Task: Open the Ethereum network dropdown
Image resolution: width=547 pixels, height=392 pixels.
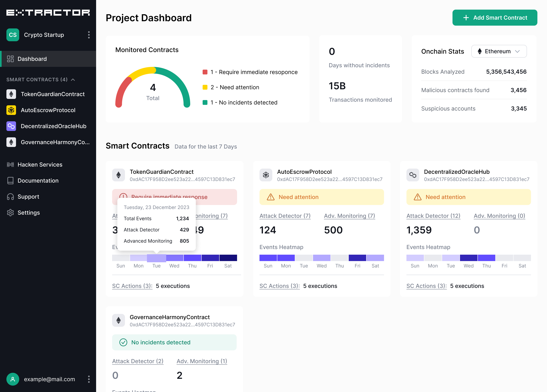Action: [x=499, y=51]
